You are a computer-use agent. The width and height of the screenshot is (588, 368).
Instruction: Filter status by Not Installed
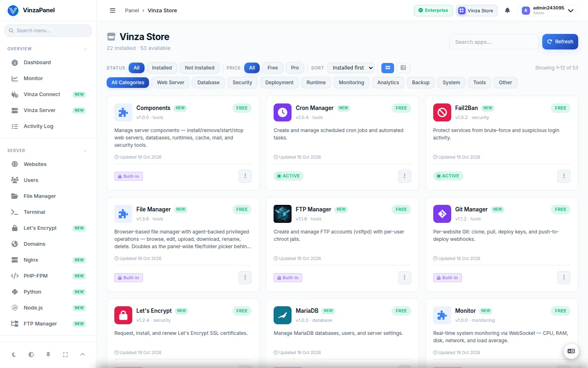pos(200,68)
